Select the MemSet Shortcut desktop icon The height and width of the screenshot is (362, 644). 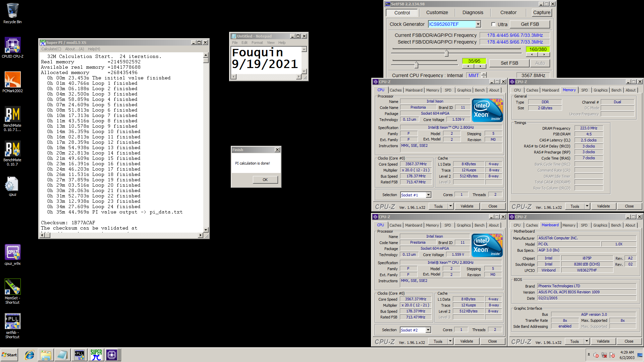tap(12, 292)
